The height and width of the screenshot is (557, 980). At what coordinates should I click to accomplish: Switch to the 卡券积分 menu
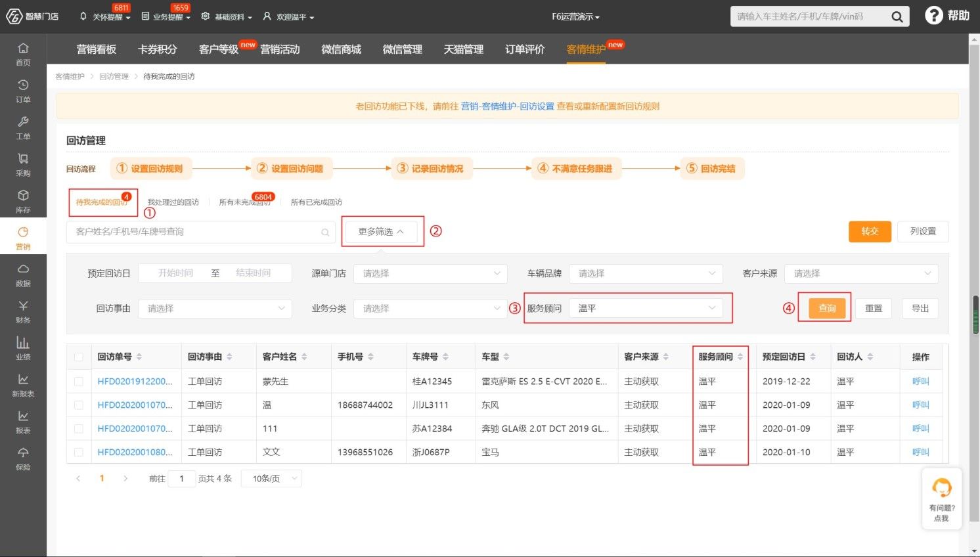pyautogui.click(x=158, y=49)
